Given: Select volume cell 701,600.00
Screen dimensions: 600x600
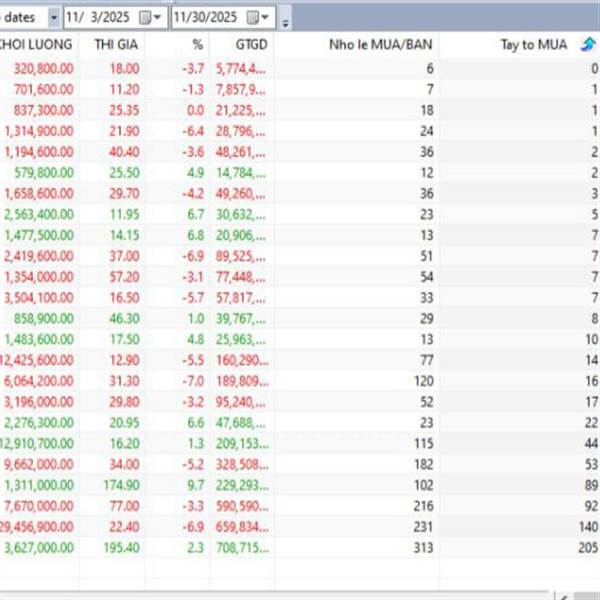Looking at the screenshot, I should (x=43, y=90).
